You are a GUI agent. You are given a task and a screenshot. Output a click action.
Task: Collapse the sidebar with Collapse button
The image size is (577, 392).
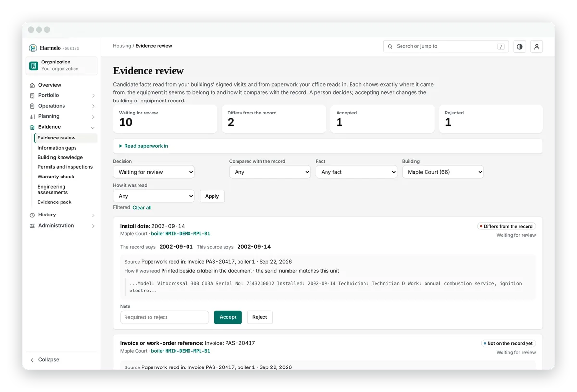(62, 360)
